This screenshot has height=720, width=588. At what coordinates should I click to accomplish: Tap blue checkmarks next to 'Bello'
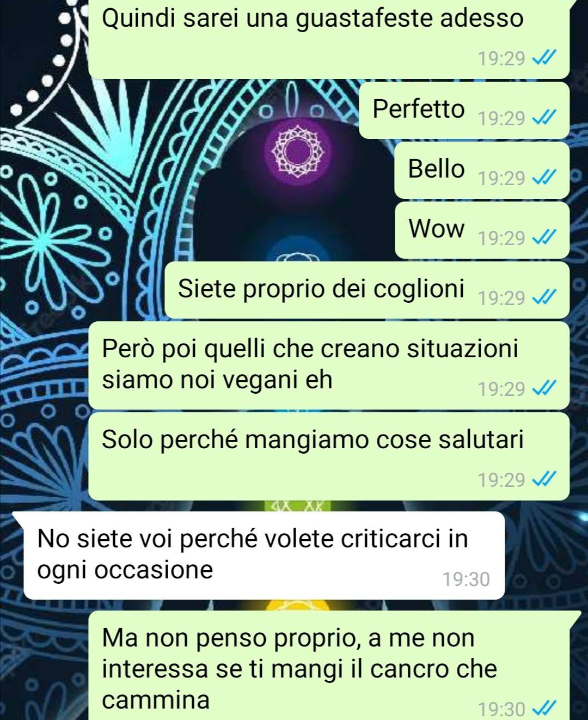point(543,178)
